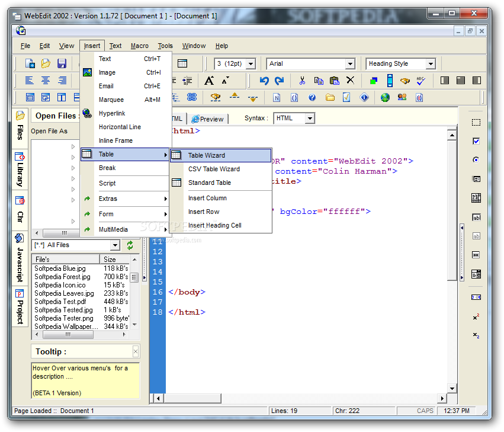Screen dimensions: 504x432
Task: Increase font size with large A icon
Action: click(209, 81)
